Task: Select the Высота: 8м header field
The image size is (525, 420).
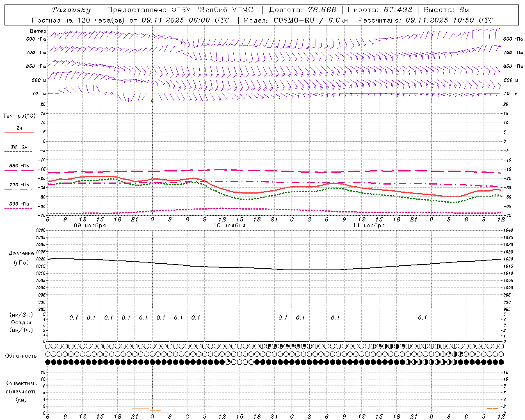Action: click(446, 10)
